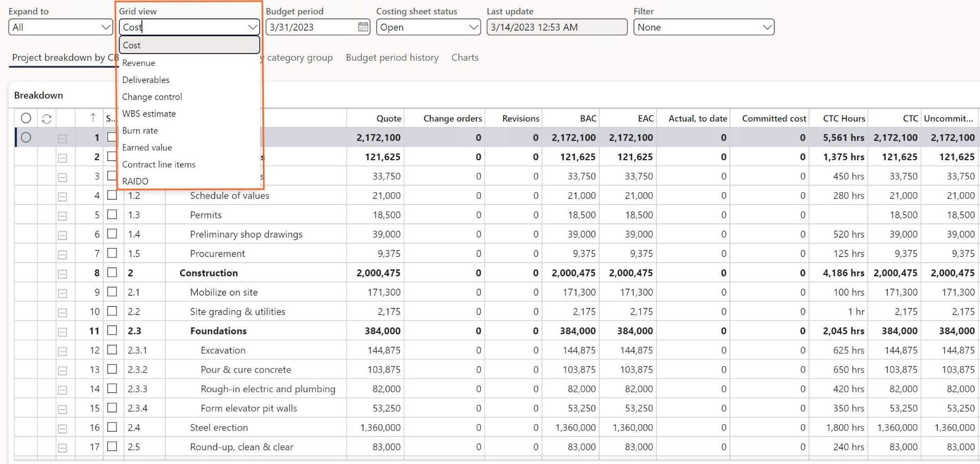The height and width of the screenshot is (464, 980).
Task: Collapse Construction row 8 minus icon
Action: pyautogui.click(x=62, y=274)
